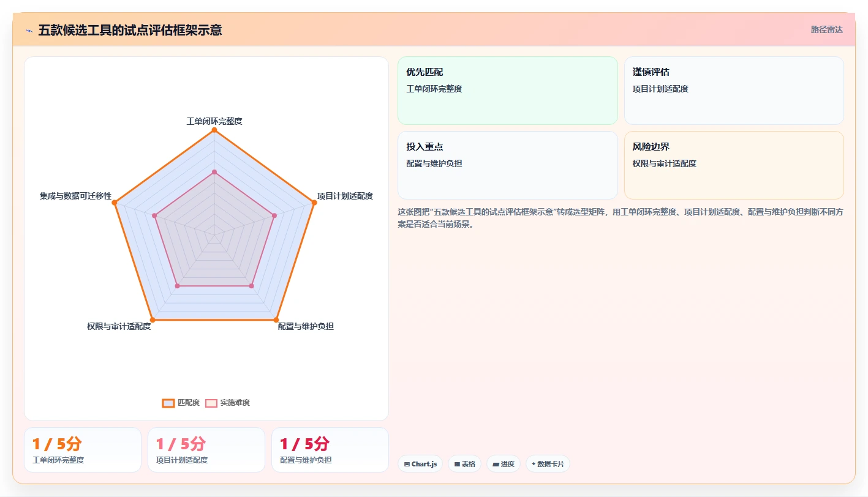This screenshot has height=497, width=868.
Task: Click the orange data point at 项目计划适配度
Action: [314, 202]
